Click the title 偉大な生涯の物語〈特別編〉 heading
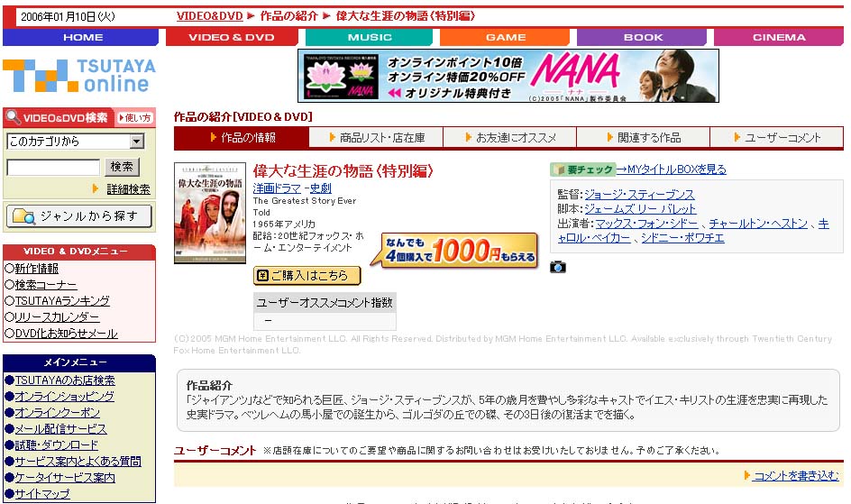Image resolution: width=851 pixels, height=504 pixels. tap(343, 171)
